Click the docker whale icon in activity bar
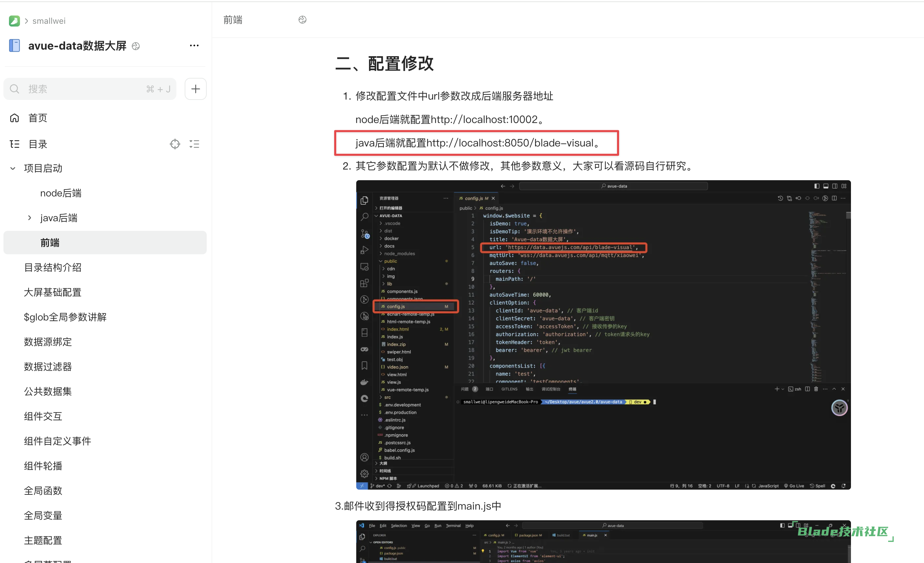924x563 pixels. click(x=364, y=382)
